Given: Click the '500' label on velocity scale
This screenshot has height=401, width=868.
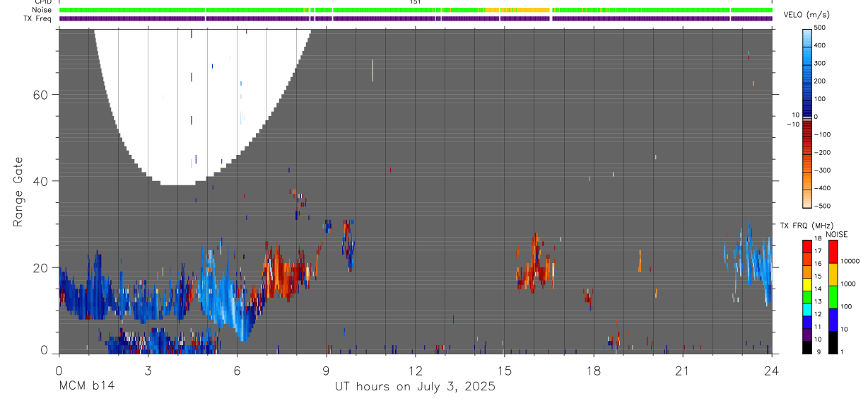Looking at the screenshot, I should pos(820,28).
